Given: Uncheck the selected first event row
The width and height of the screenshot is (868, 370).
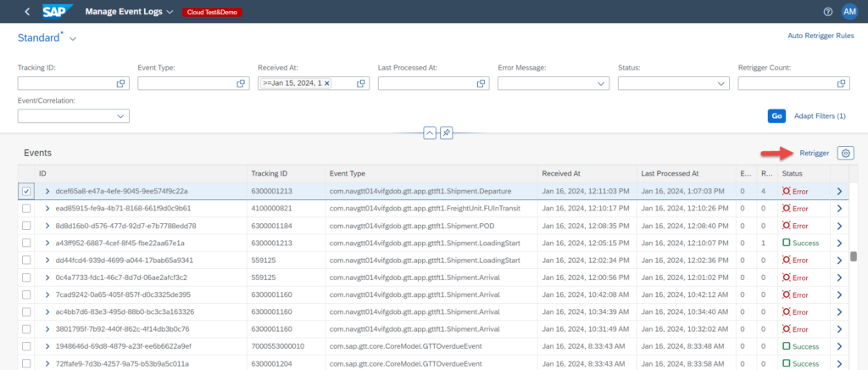Looking at the screenshot, I should point(25,191).
